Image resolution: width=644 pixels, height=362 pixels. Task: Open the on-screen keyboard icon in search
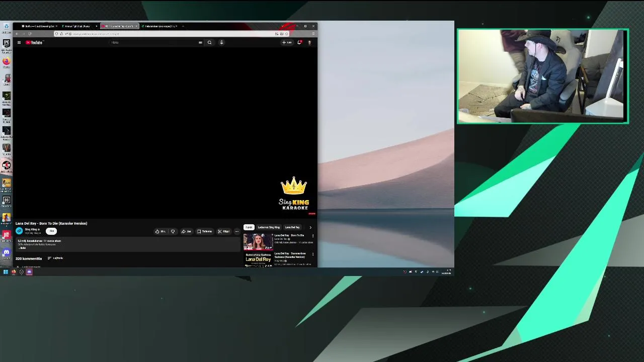[x=200, y=43]
